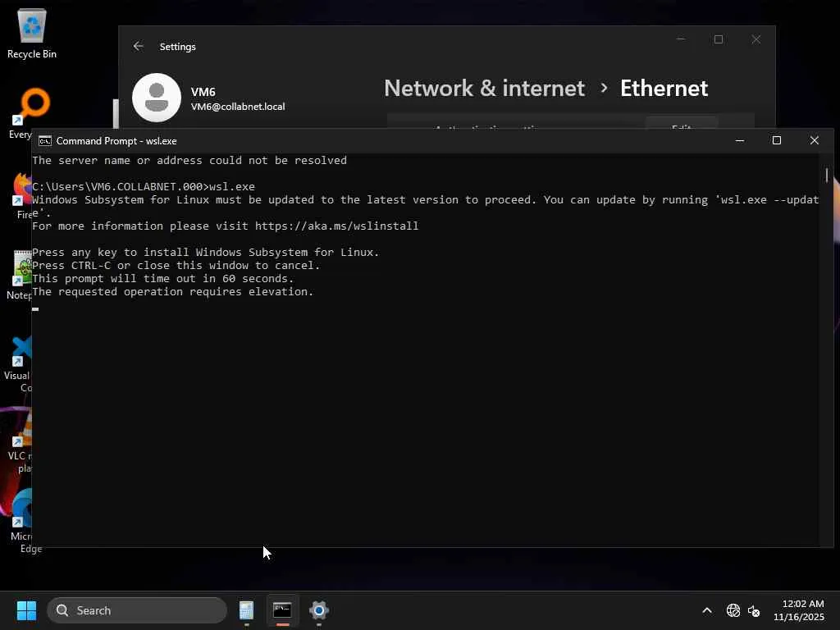Click VM6@collabnet.local account text

pyautogui.click(x=238, y=107)
